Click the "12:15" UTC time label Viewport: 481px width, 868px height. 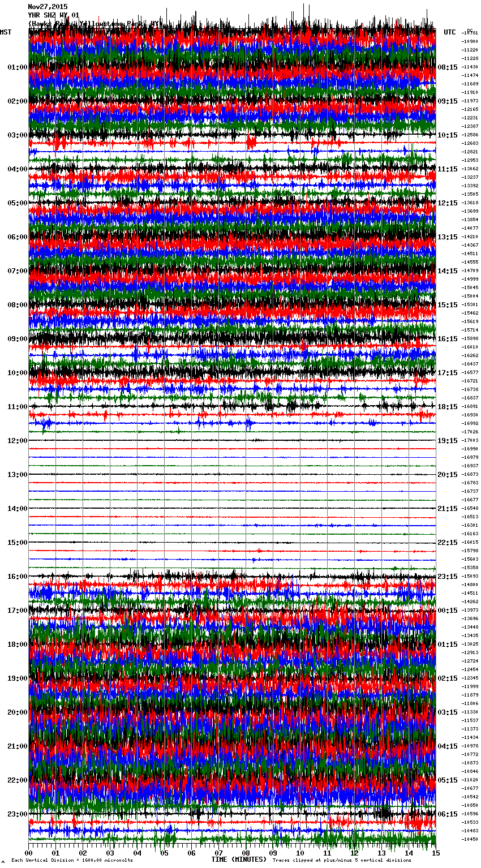tap(448, 203)
